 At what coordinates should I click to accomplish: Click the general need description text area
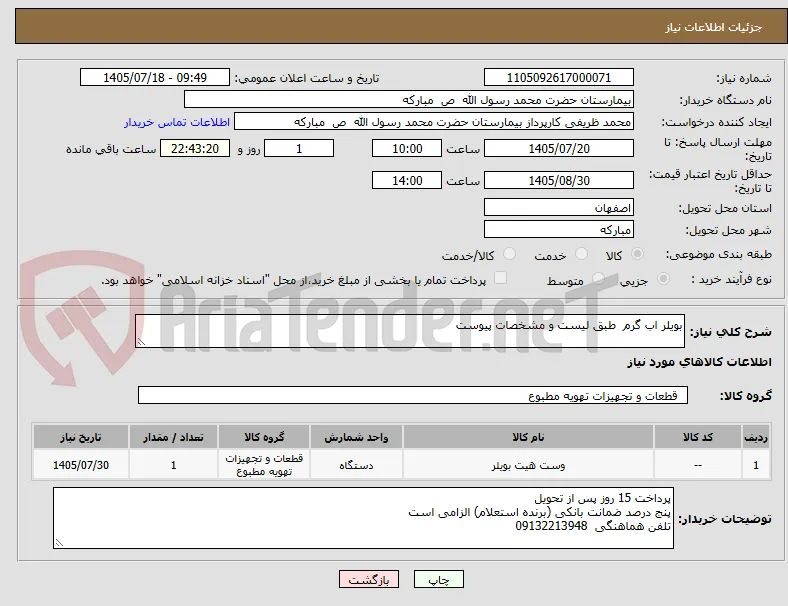(x=410, y=331)
